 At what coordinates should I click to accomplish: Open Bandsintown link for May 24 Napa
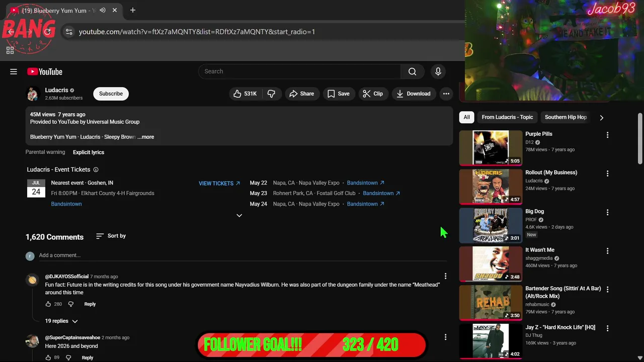366,204
